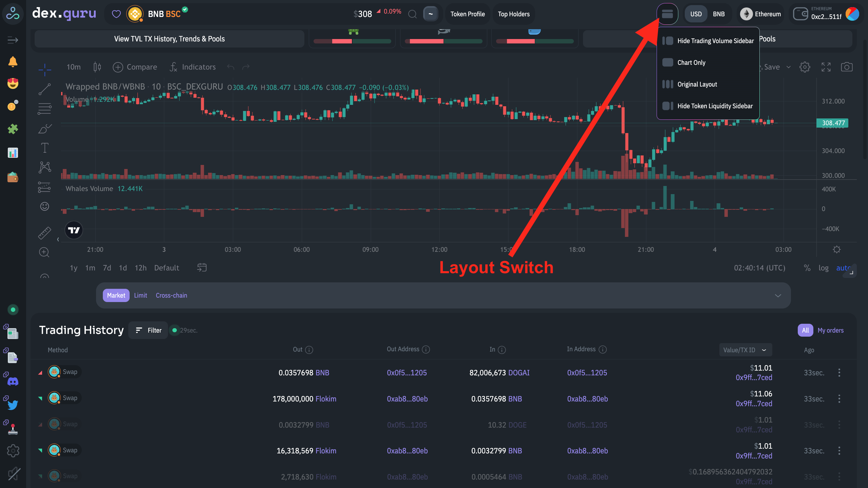The image size is (868, 488).
Task: Open the Ethereum network selector
Action: pos(761,14)
